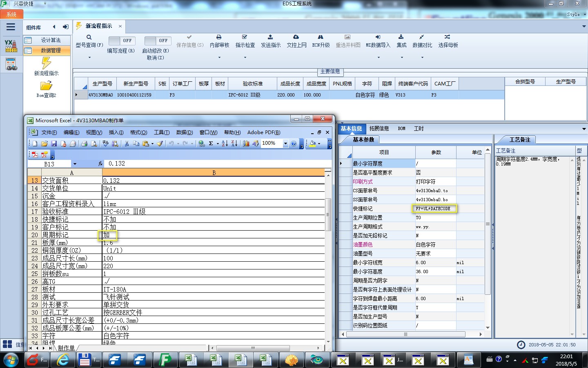Click the 系统 button at top left
The height and width of the screenshot is (368, 588).
(11, 14)
